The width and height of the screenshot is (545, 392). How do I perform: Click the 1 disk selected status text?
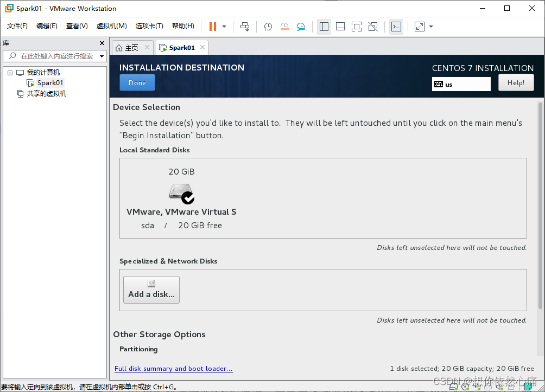(461, 368)
